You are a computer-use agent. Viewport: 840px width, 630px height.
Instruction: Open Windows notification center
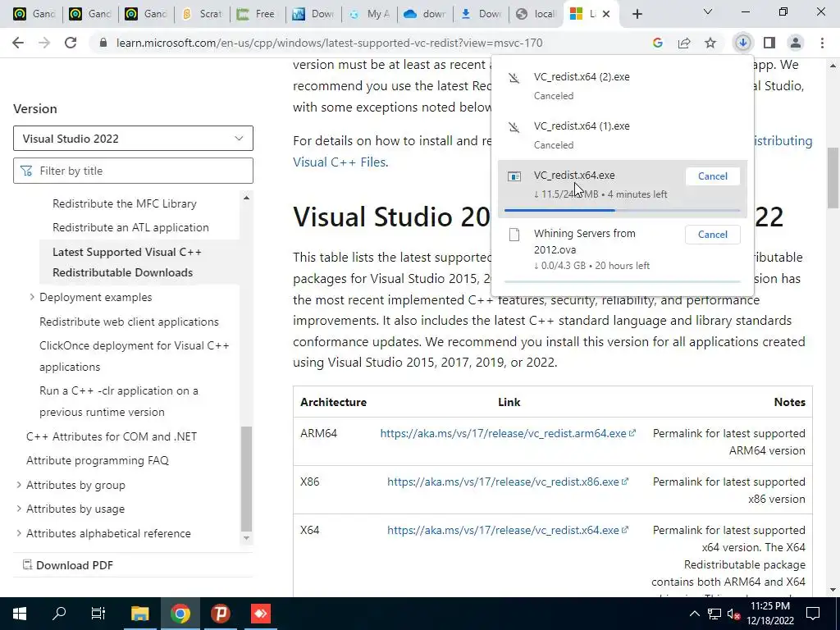[813, 614]
